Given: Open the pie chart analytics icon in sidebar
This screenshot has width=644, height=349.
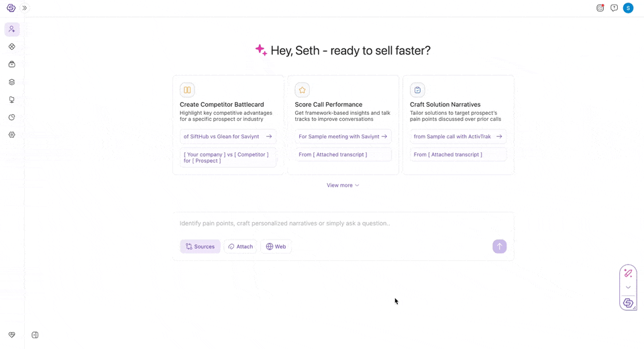Looking at the screenshot, I should tap(11, 117).
